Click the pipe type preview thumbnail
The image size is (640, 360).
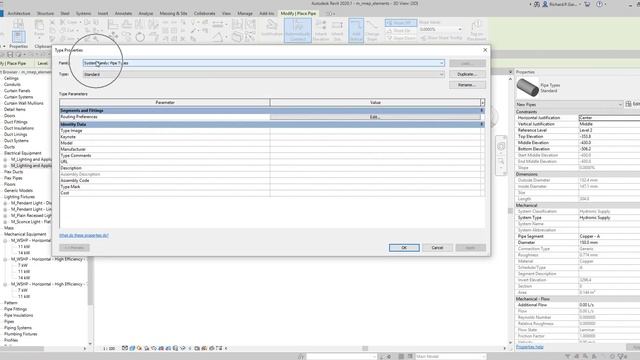pos(527,88)
